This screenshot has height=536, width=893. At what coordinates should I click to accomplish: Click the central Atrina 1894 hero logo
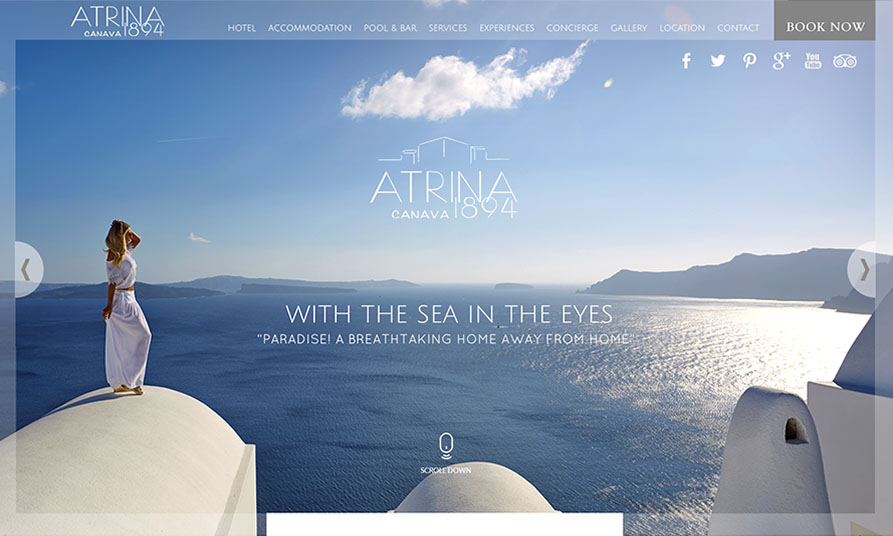[x=444, y=178]
